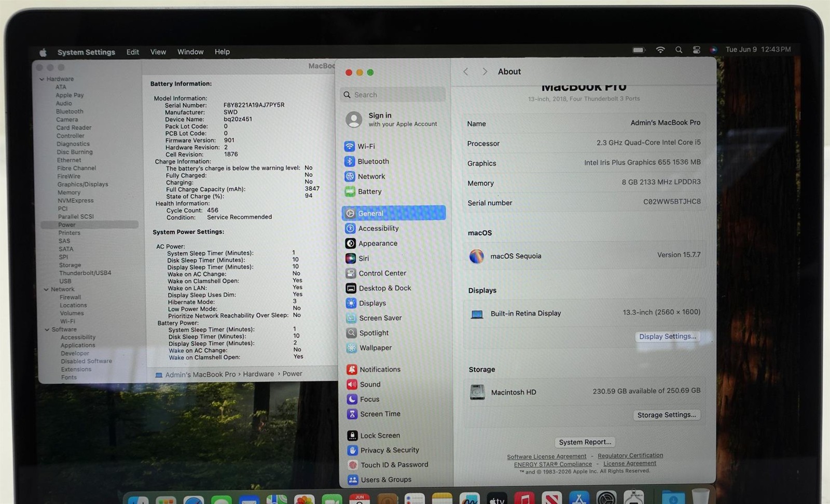Screen dimensions: 830x504
Task: Focus the System Settings search field
Action: coord(393,95)
